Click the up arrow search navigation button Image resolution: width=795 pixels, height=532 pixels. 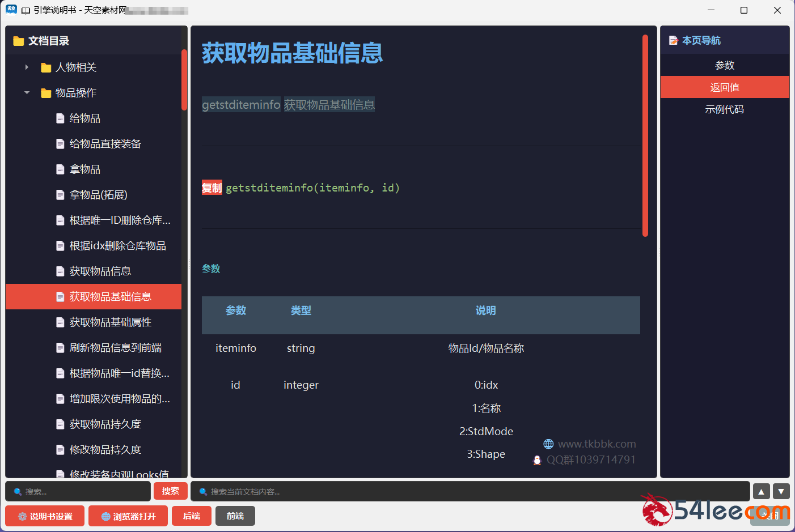(x=761, y=492)
